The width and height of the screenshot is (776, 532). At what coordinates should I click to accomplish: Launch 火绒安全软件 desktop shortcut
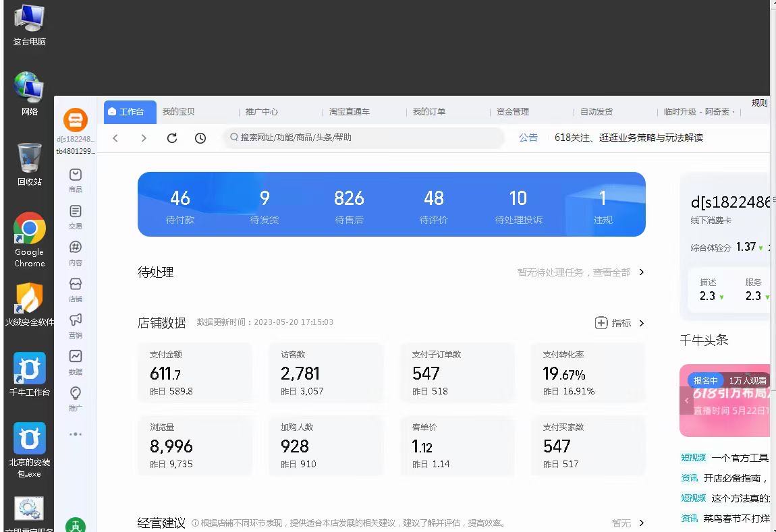(29, 304)
